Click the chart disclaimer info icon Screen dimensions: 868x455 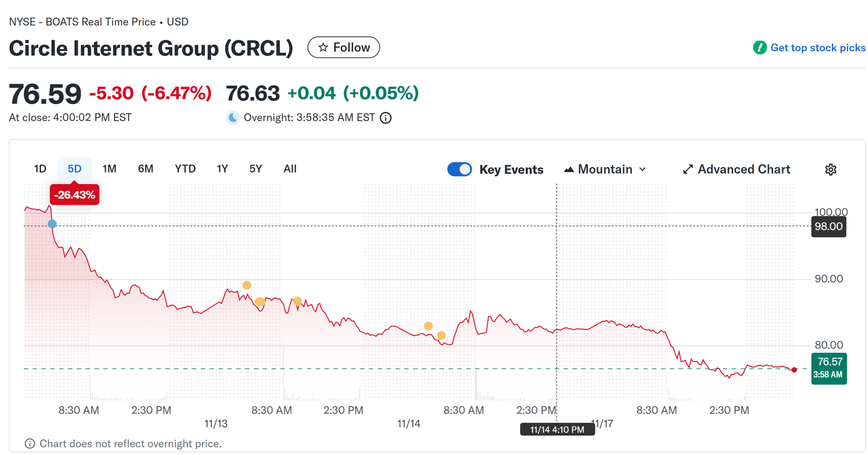30,444
